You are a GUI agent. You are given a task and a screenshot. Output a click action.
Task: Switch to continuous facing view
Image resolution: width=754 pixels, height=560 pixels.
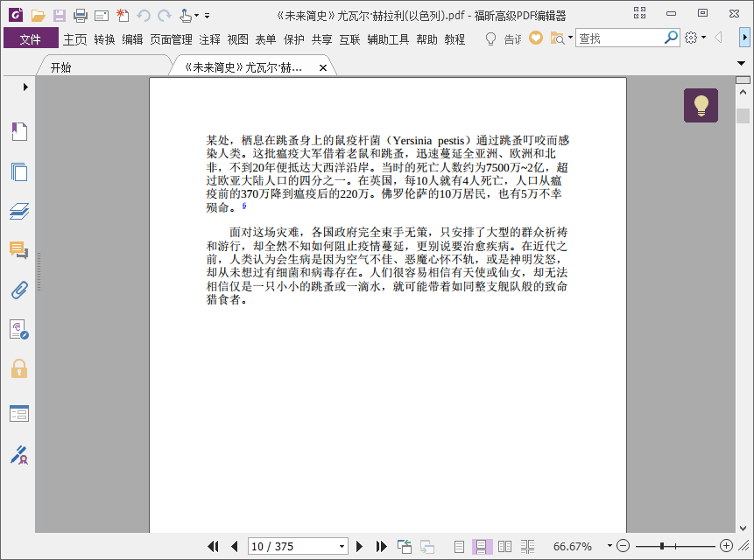click(527, 546)
